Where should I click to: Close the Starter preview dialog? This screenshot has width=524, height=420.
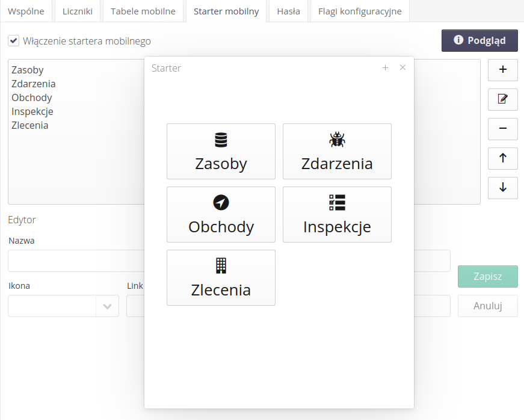pos(403,68)
